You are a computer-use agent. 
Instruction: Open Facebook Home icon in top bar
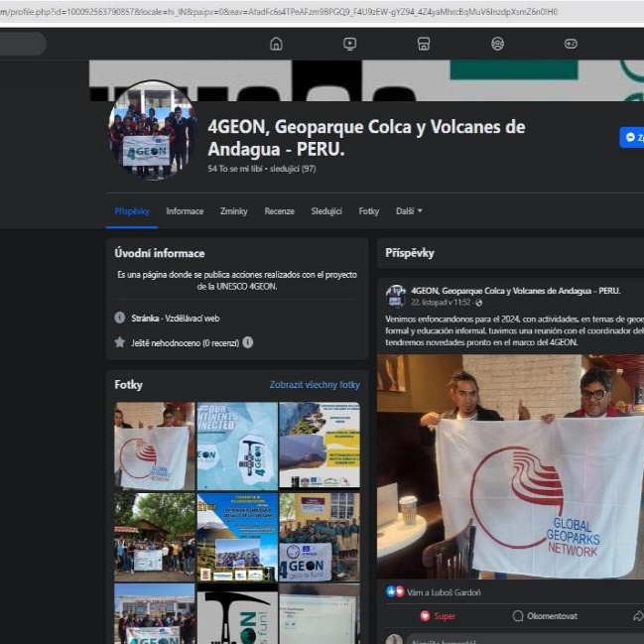tap(276, 44)
